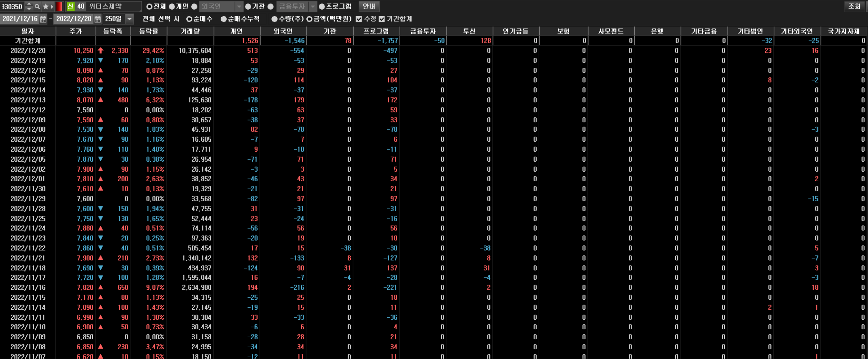
Task: Select the 순매수 radio option
Action: [x=189, y=19]
